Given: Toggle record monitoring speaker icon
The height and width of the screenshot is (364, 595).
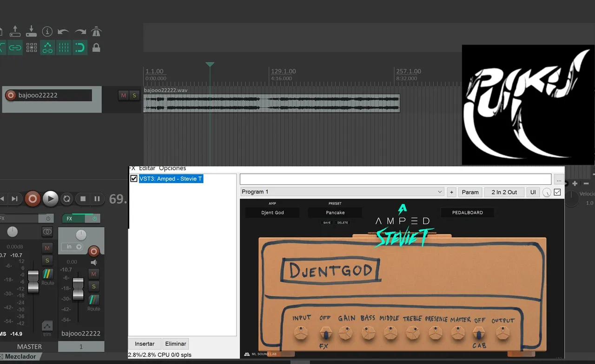Looking at the screenshot, I should 94,263.
